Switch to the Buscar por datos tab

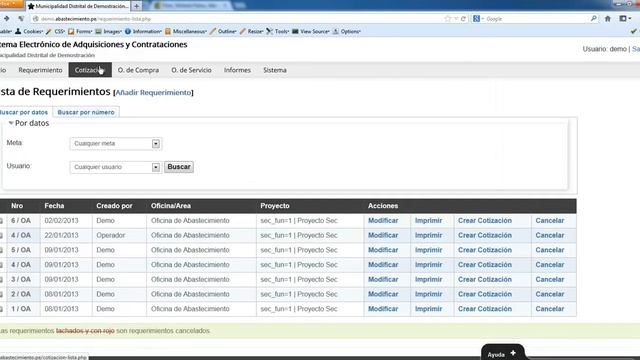point(24,112)
